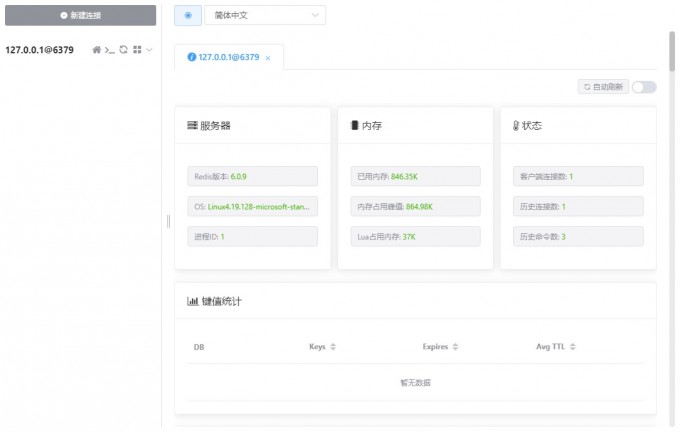The width and height of the screenshot is (680, 432).
Task: Open the Redis console terminal icon
Action: click(x=110, y=50)
